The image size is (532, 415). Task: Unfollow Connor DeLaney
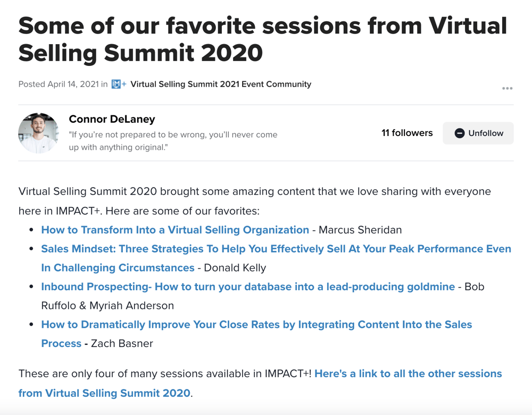coord(478,133)
